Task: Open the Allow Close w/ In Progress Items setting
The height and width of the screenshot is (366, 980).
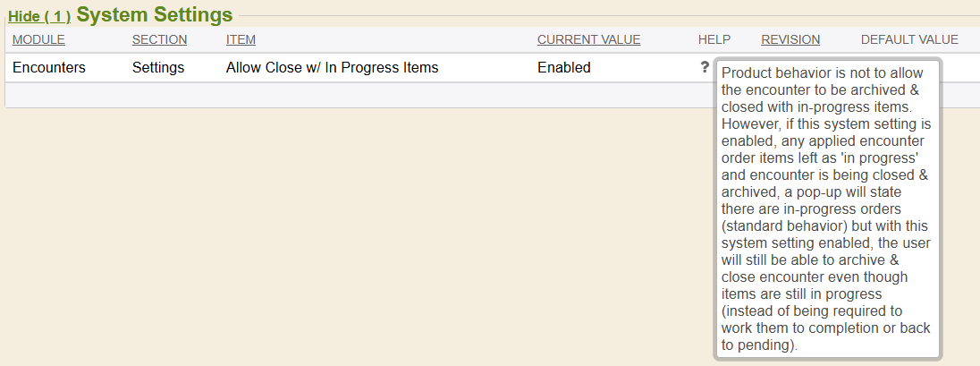Action: click(x=332, y=67)
